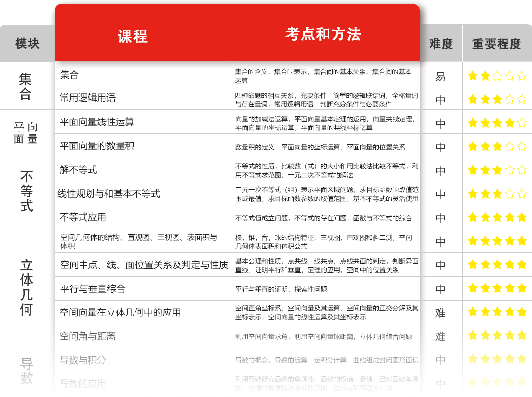Click the 导数 module cell
This screenshot has height=397, width=532.
point(26,372)
